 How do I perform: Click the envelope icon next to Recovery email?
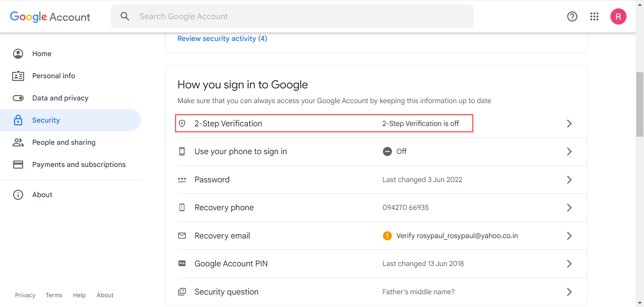tap(182, 235)
